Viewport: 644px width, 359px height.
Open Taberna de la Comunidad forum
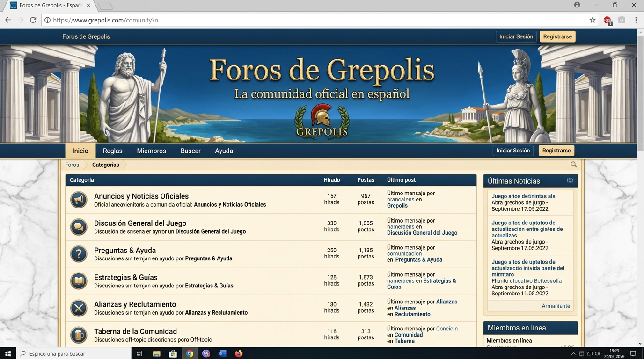pos(135,331)
